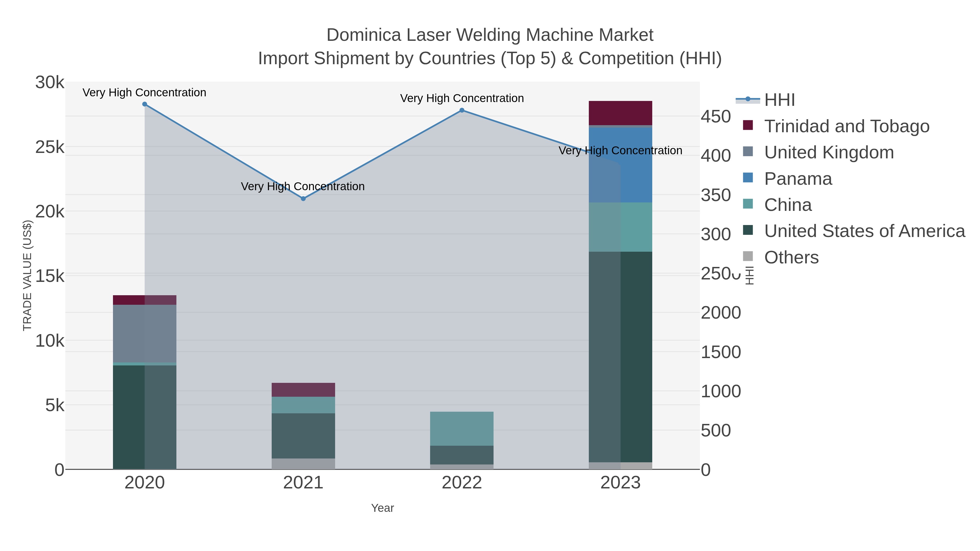Image resolution: width=980 pixels, height=551 pixels.
Task: Toggle Panama legend entry
Action: click(787, 179)
